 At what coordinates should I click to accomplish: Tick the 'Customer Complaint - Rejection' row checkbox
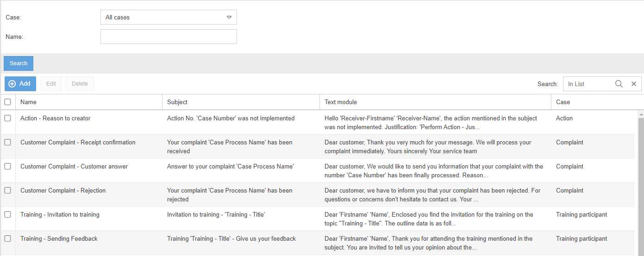pyautogui.click(x=8, y=190)
